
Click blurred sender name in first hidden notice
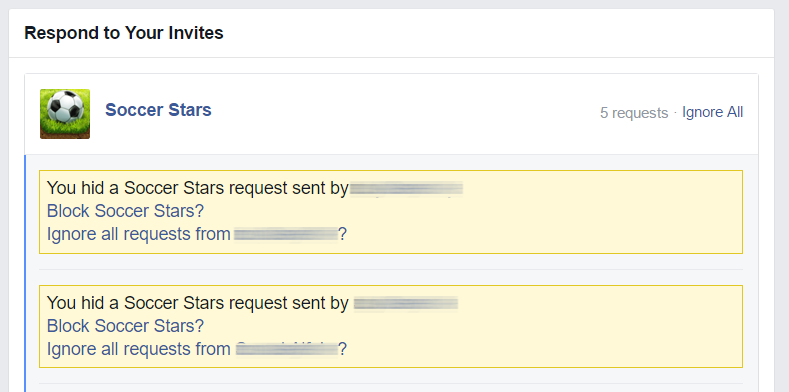click(406, 189)
